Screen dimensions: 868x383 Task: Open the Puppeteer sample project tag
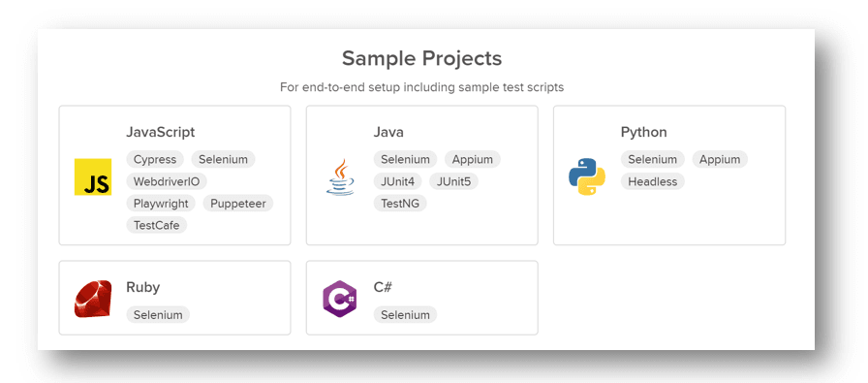pyautogui.click(x=238, y=204)
